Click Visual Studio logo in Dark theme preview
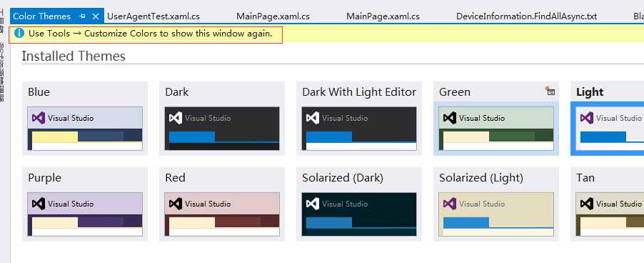The height and width of the screenshot is (263, 644). (176, 118)
